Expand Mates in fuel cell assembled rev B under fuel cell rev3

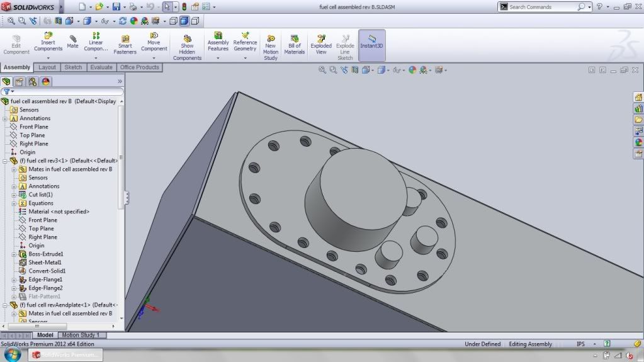tap(14, 169)
